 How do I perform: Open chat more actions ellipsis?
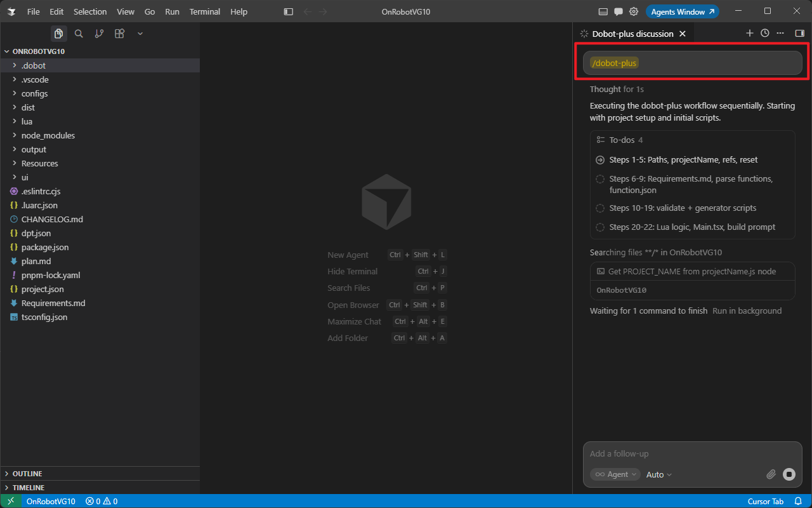pos(780,33)
